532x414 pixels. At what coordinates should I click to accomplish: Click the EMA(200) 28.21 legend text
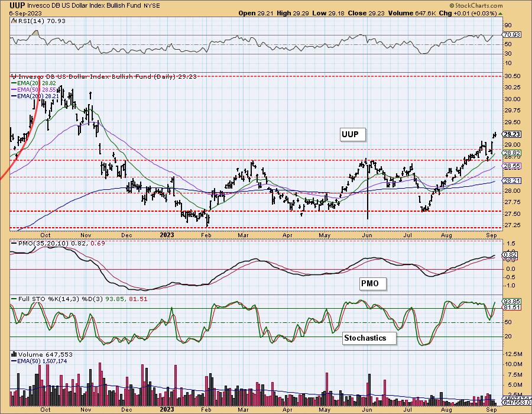[x=38, y=96]
